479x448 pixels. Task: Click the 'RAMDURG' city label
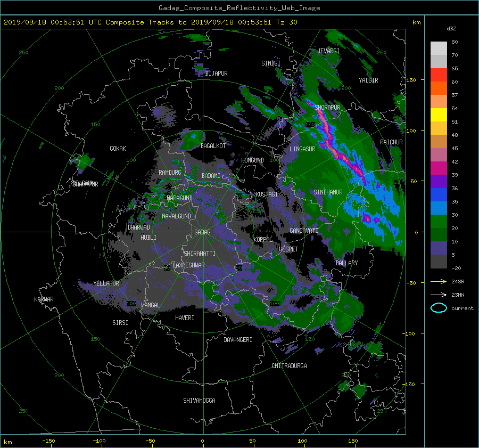coord(170,173)
